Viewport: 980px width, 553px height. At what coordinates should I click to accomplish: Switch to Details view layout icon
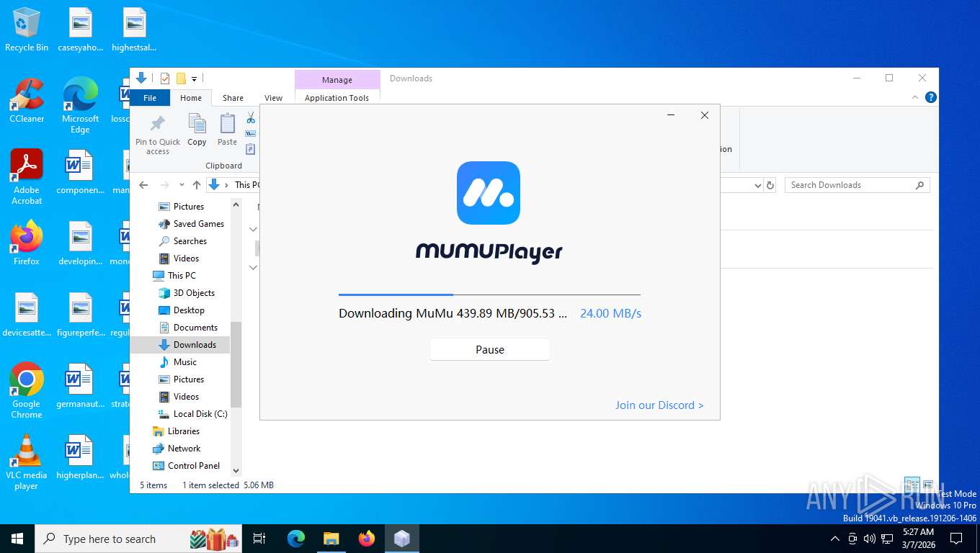pyautogui.click(x=912, y=485)
